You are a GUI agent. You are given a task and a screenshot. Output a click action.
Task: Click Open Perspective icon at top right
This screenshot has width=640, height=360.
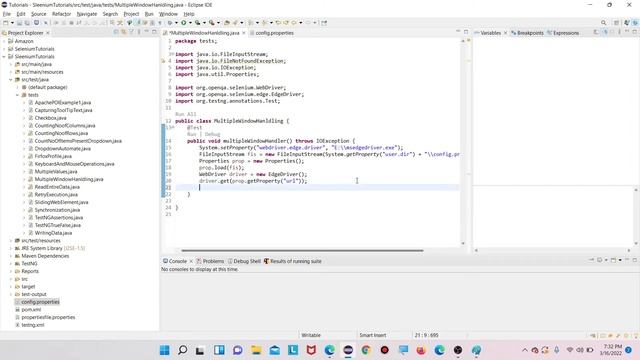click(x=617, y=23)
